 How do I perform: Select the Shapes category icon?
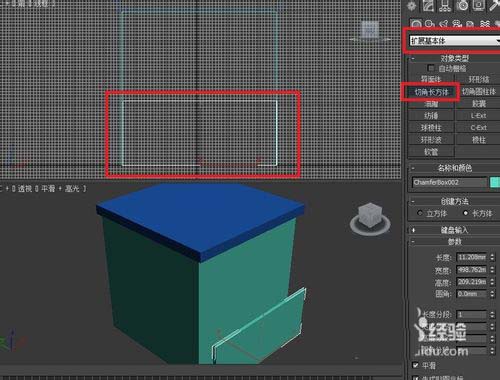430,24
